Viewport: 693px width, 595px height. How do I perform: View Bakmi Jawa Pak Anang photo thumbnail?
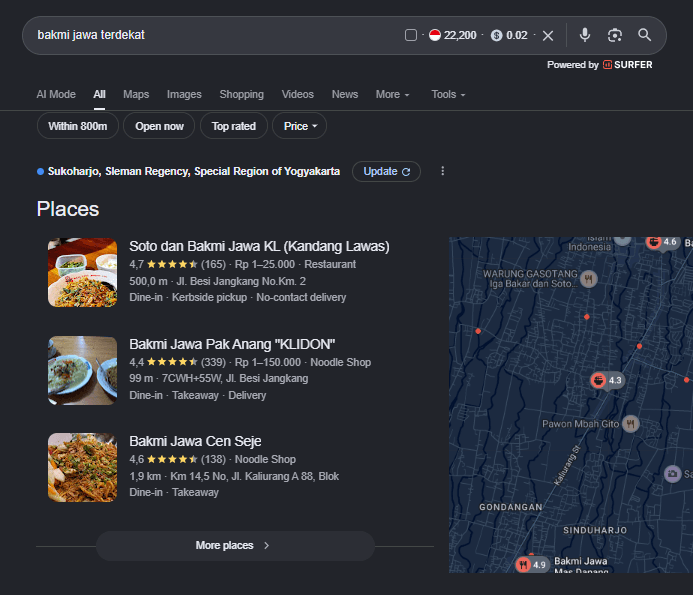tap(83, 370)
